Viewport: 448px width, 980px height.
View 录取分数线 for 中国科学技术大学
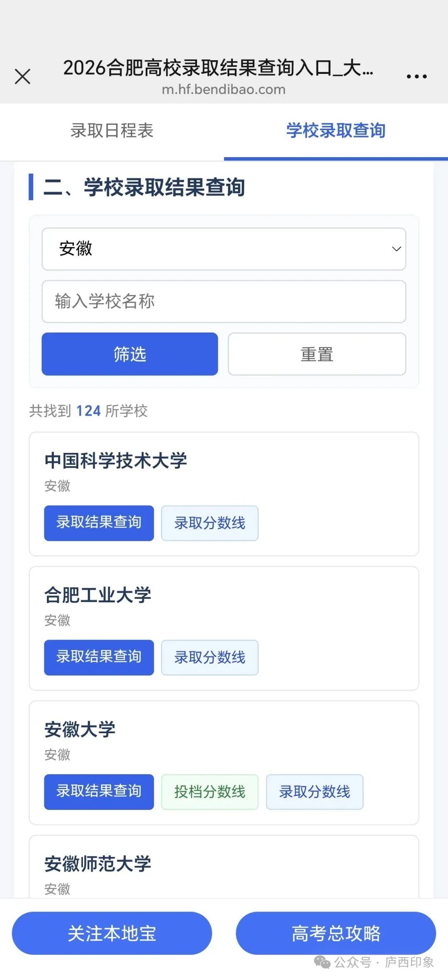tap(210, 523)
